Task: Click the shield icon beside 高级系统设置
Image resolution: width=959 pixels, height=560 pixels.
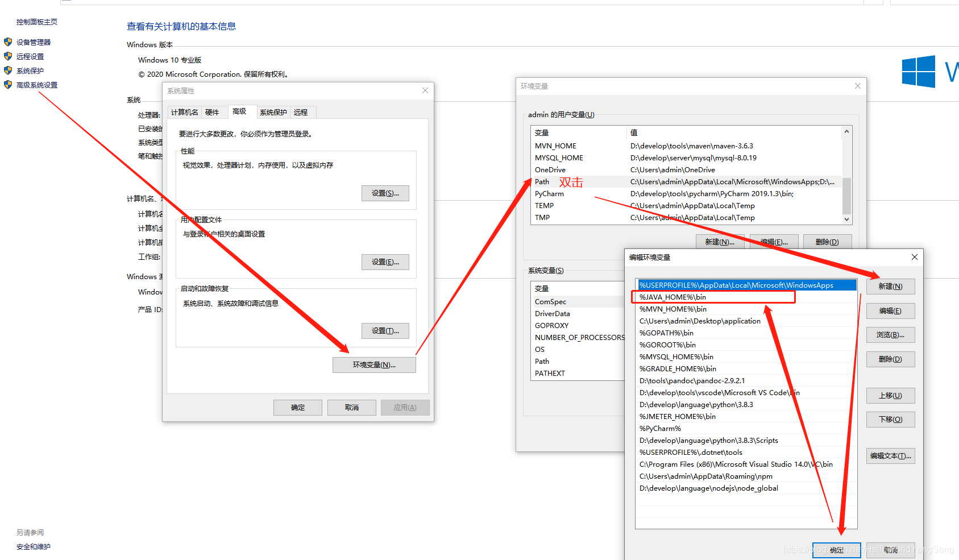Action: click(8, 85)
